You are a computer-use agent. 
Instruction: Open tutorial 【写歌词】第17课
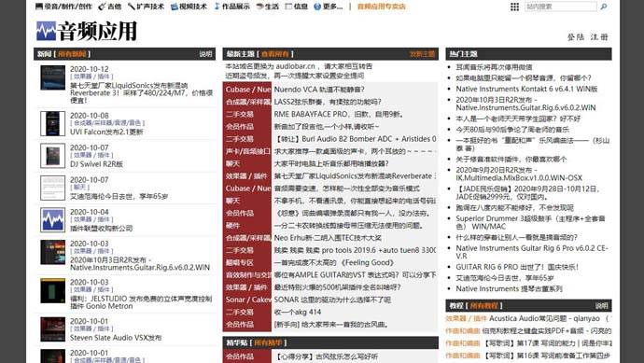click(x=547, y=342)
